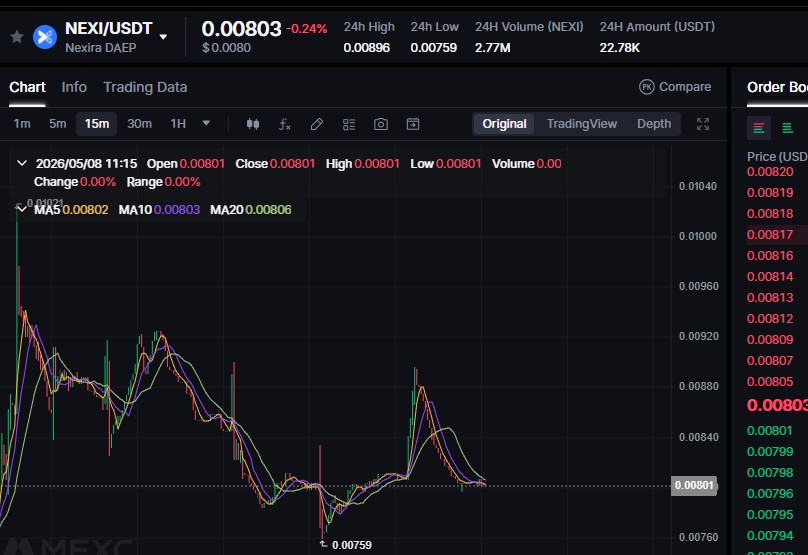Expand the chart to fullscreen
The height and width of the screenshot is (555, 808).
click(x=703, y=124)
